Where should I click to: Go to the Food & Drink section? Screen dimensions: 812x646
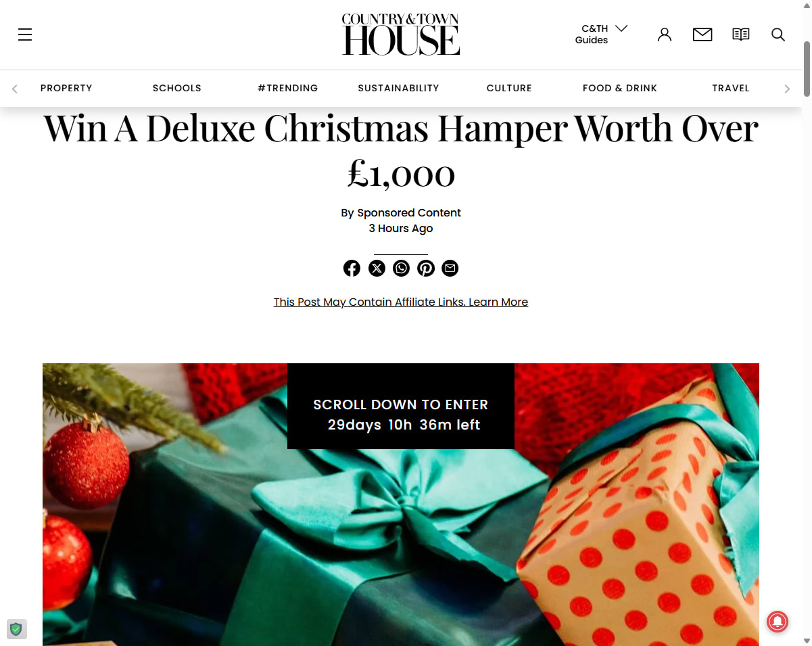point(620,88)
